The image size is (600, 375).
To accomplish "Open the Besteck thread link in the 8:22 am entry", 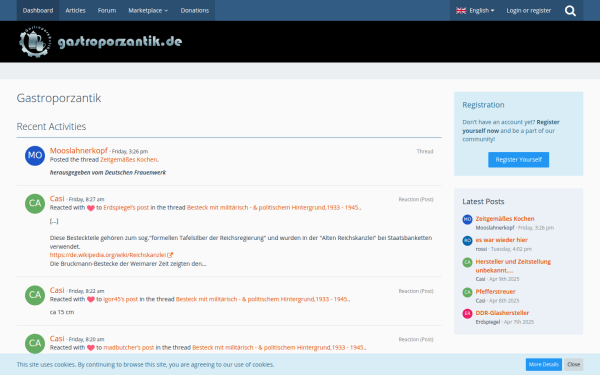I will point(262,299).
